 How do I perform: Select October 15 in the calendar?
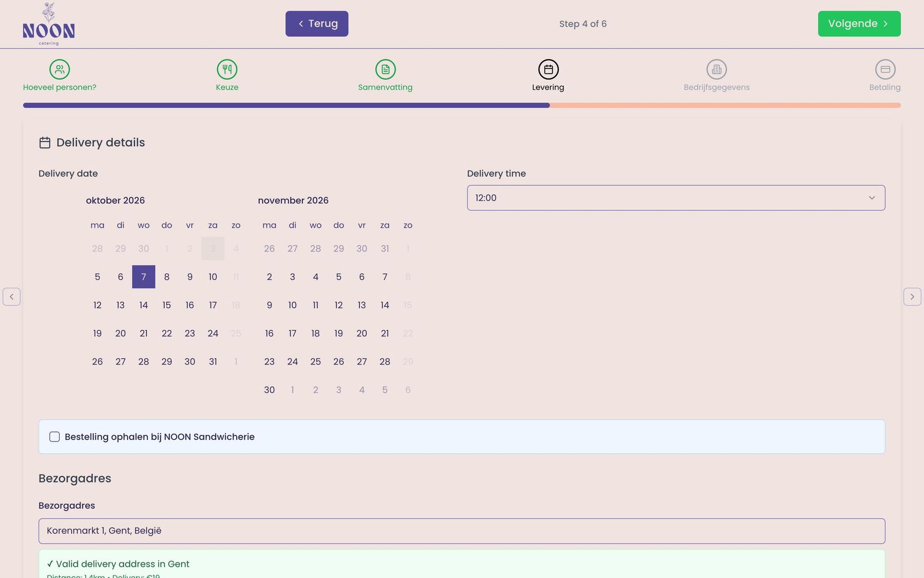pos(167,305)
